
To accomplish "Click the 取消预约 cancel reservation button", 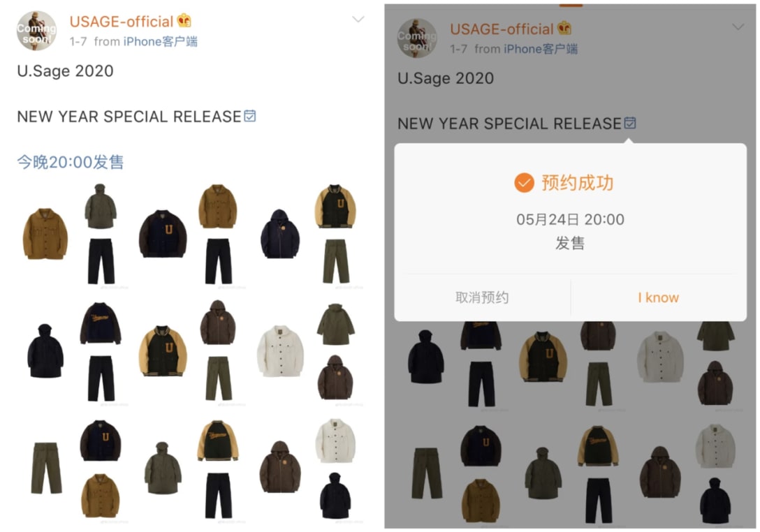I will 482,297.
